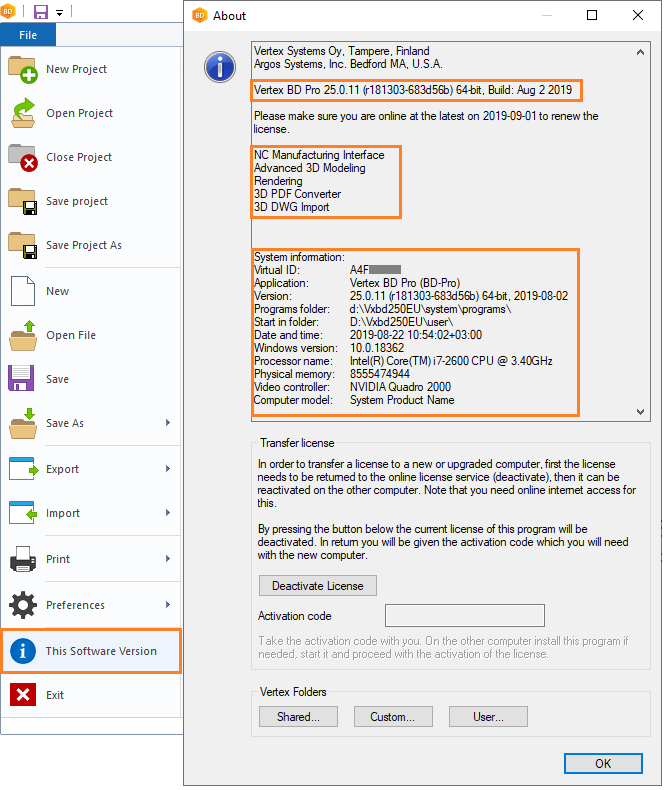Open the Shared... Vertex folder

[298, 717]
